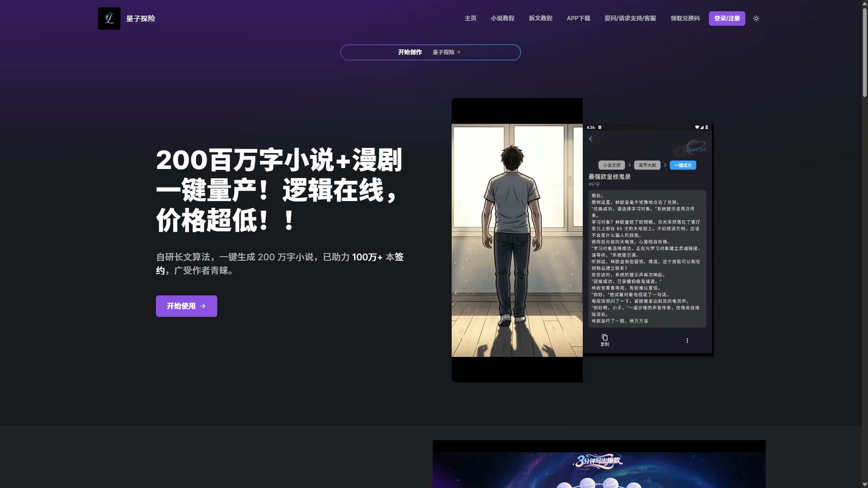Select the 章节大纲 step tab

click(x=647, y=165)
